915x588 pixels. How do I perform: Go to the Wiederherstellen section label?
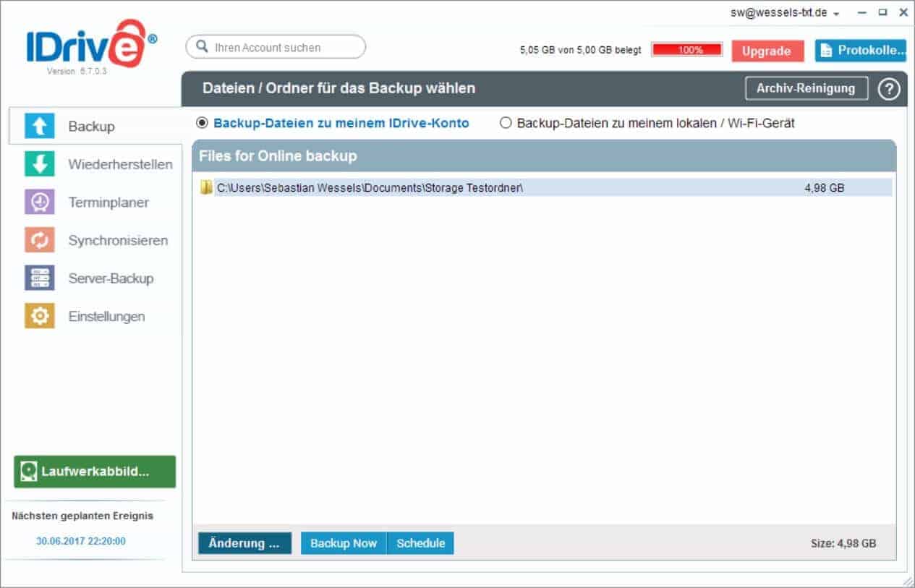point(121,164)
